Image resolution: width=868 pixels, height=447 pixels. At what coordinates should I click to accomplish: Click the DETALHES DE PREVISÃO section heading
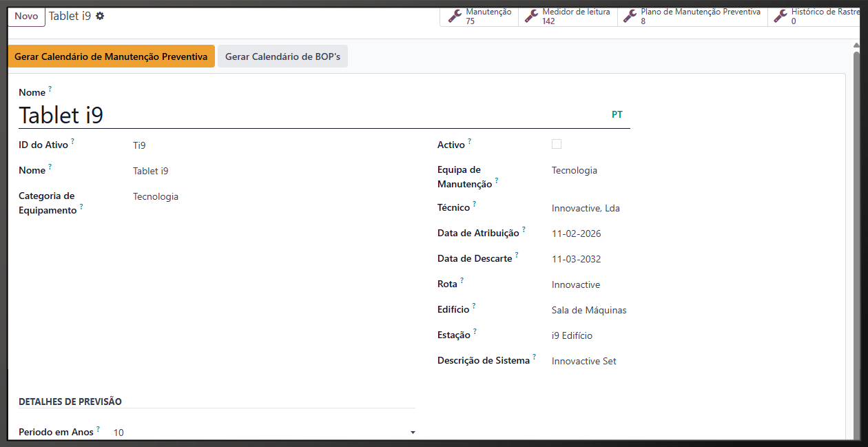tap(70, 402)
